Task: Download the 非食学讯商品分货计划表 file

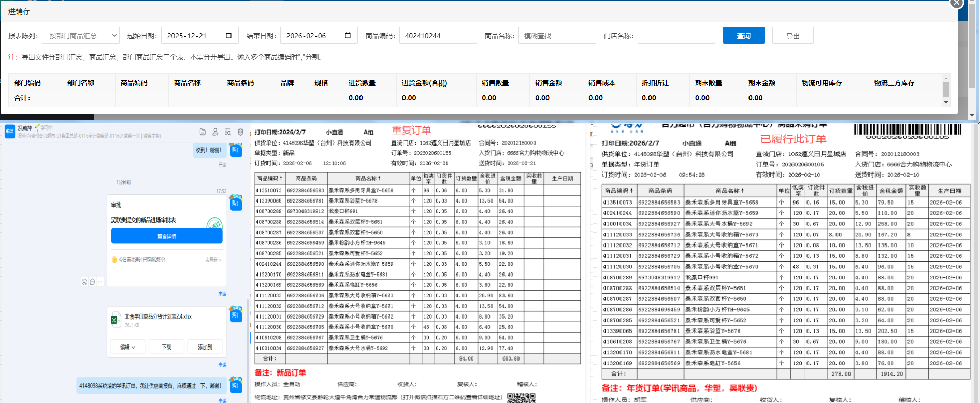Action: (x=166, y=347)
